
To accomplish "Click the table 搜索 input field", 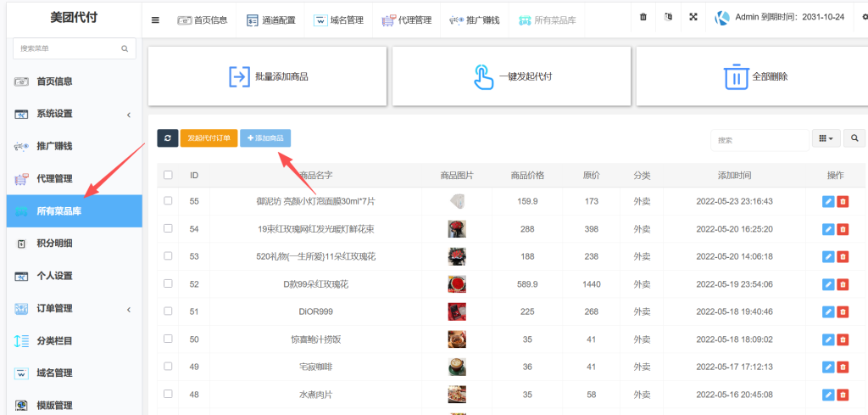I will click(x=760, y=140).
